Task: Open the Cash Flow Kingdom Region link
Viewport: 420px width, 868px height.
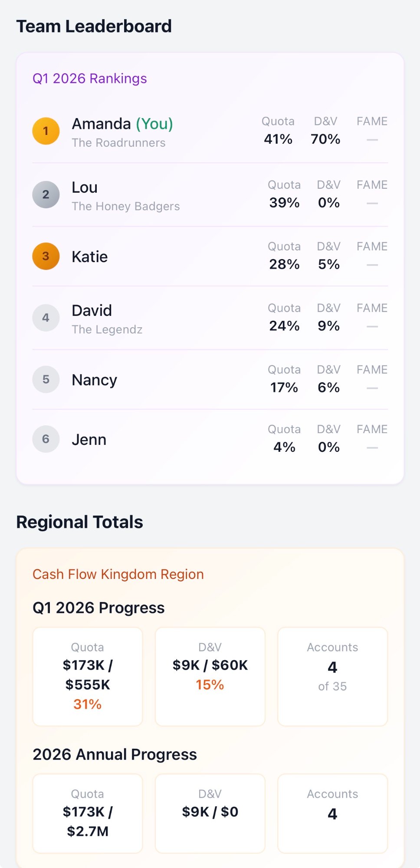Action: coord(118,574)
